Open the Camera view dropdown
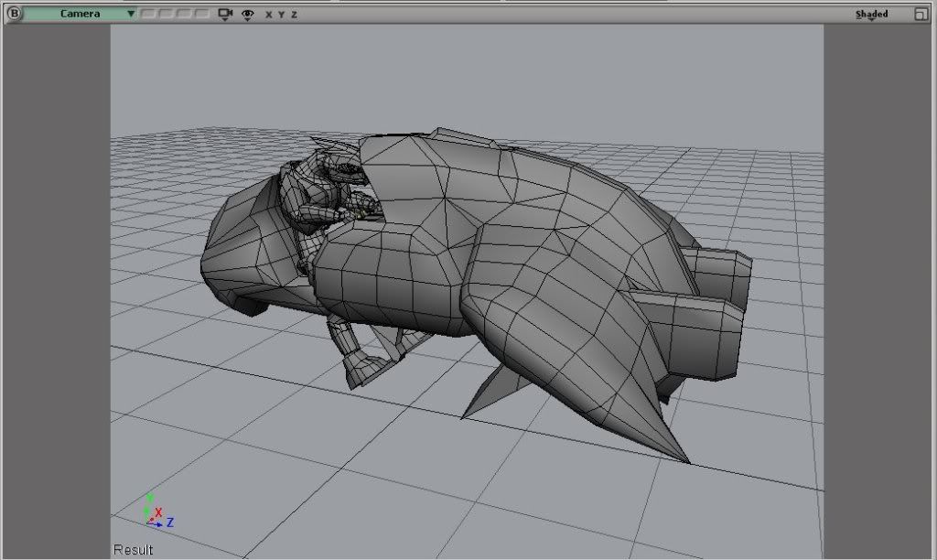937x560 pixels. pos(81,13)
